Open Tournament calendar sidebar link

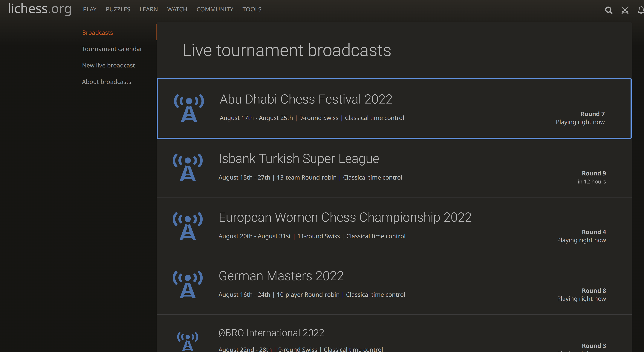(x=112, y=49)
